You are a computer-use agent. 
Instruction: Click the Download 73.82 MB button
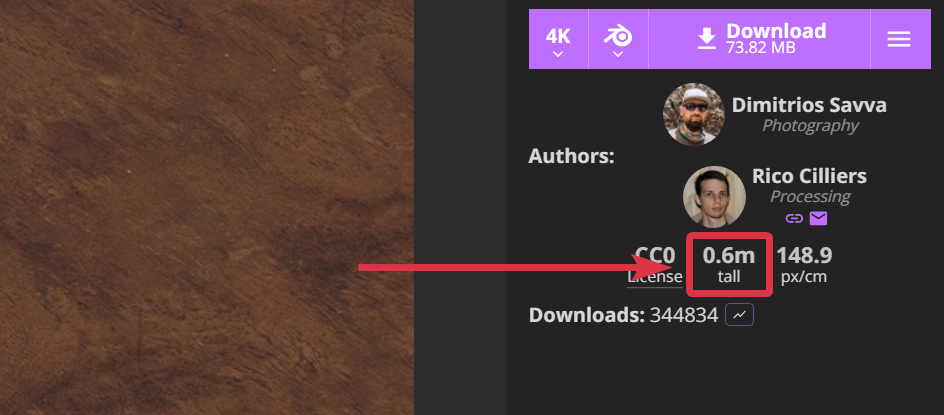[x=759, y=39]
